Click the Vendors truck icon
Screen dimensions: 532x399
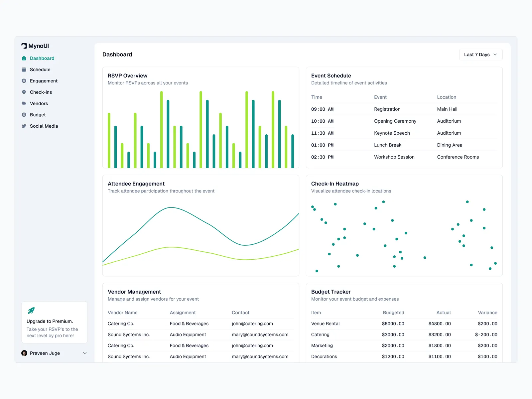24,103
